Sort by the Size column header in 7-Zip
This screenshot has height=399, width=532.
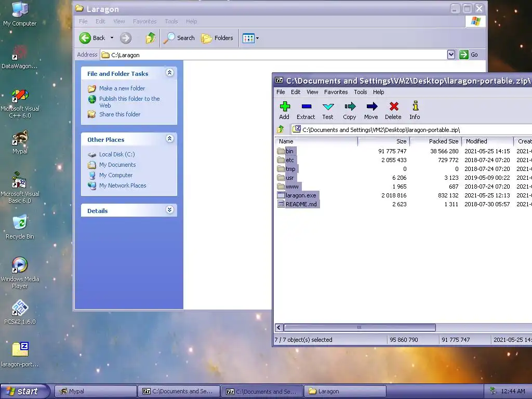pos(384,141)
